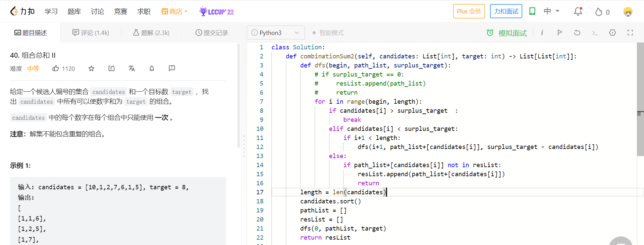The height and width of the screenshot is (245, 644).
Task: Click the example output row [1,2,5],
Action: pos(32,229)
